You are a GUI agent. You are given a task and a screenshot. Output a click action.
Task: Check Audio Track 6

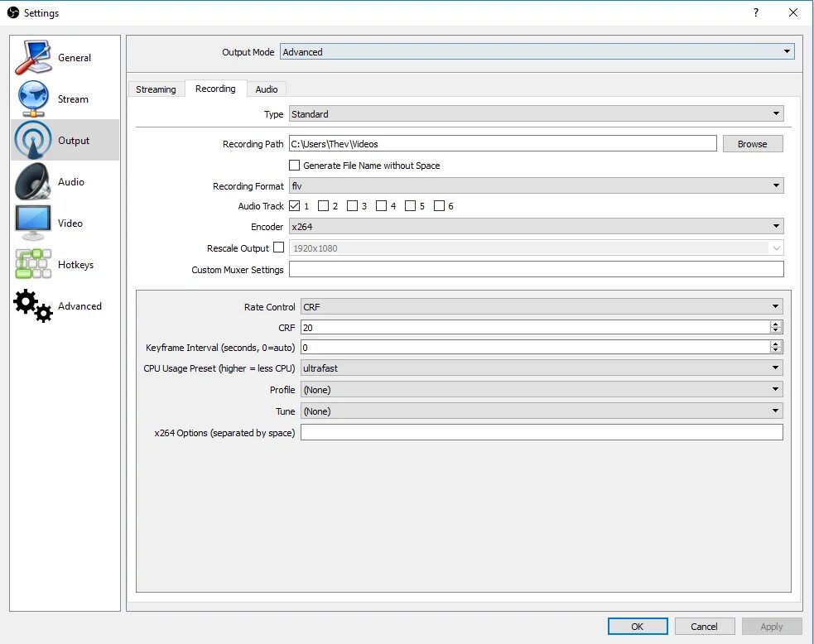439,205
